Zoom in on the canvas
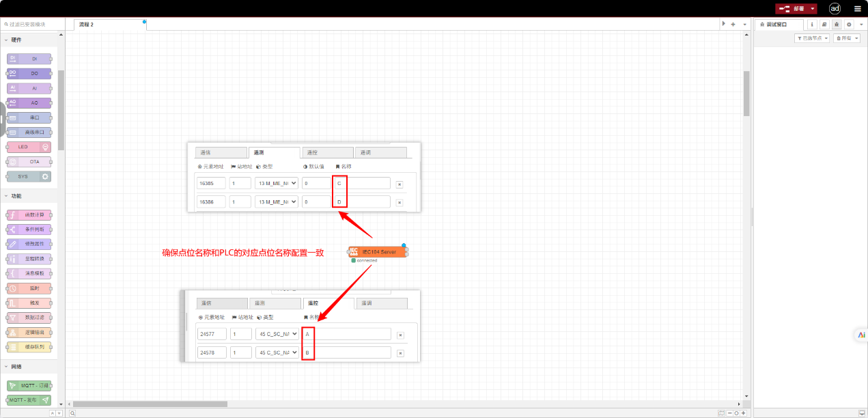The image size is (868, 418). [743, 413]
